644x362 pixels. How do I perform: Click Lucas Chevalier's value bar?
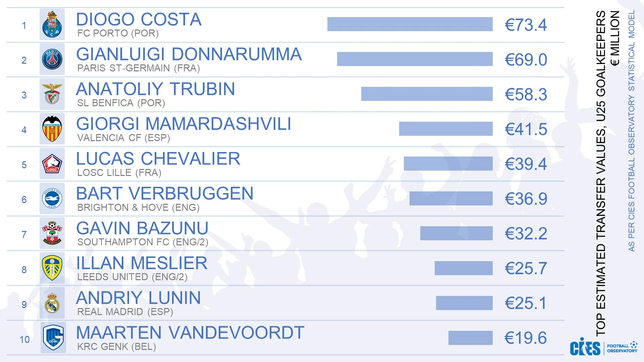click(448, 164)
